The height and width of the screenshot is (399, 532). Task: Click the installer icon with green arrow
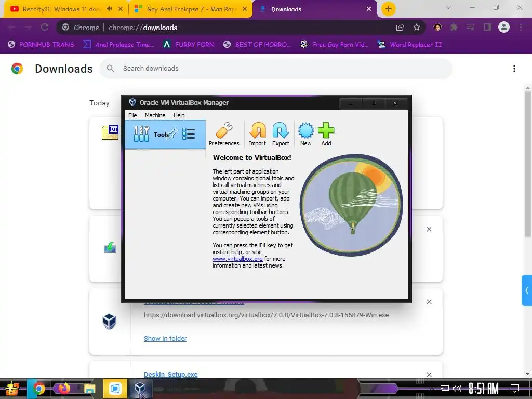pyautogui.click(x=110, y=248)
